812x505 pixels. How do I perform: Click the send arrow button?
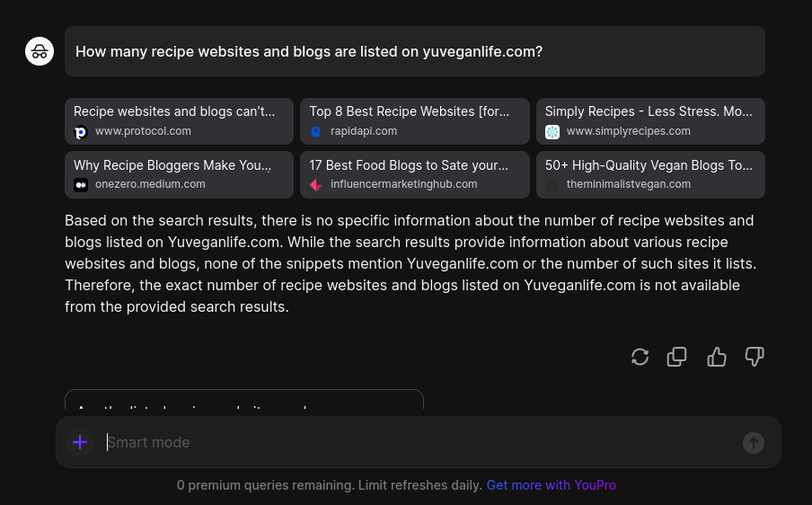tap(754, 443)
